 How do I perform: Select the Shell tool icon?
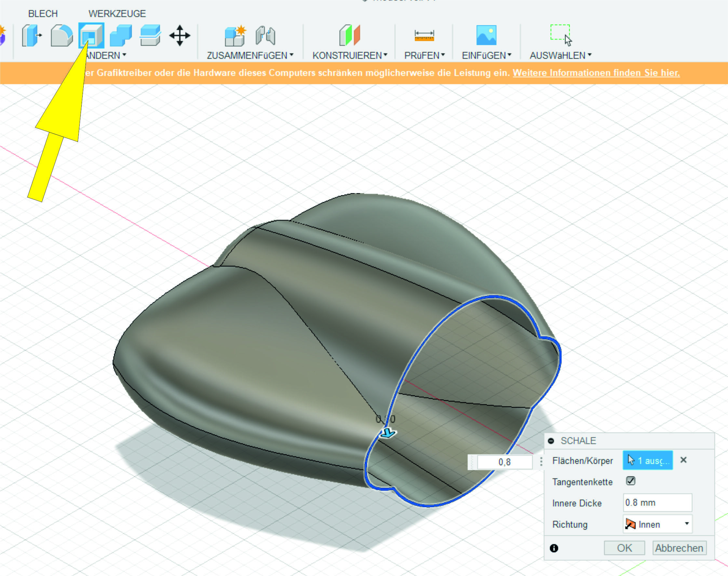pos(91,35)
